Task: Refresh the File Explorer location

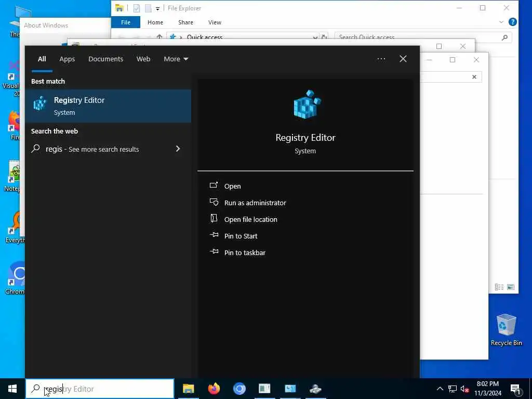Action: (x=324, y=37)
